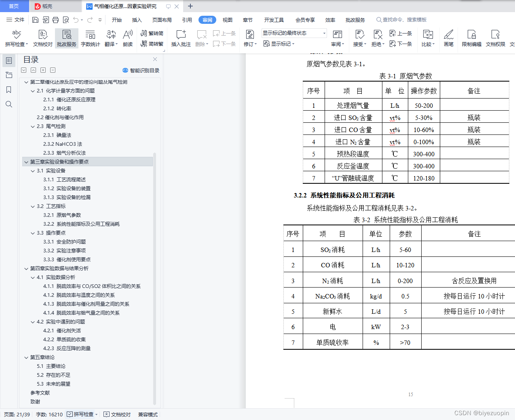Toggle 文档校对 in status bar
Screen dimensions: 515x420
coord(117,414)
